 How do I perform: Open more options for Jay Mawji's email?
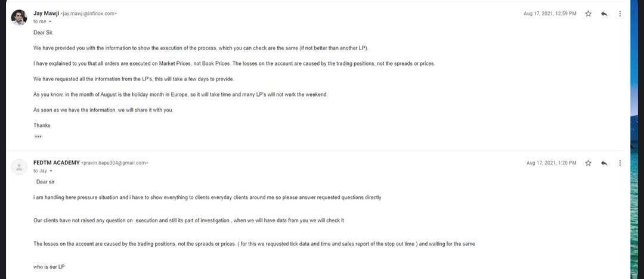(620, 13)
